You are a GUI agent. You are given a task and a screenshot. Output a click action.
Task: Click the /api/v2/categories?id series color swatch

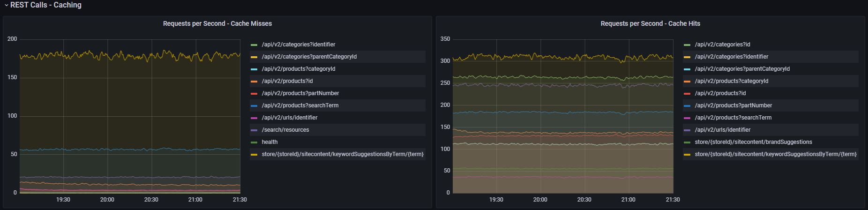point(687,45)
